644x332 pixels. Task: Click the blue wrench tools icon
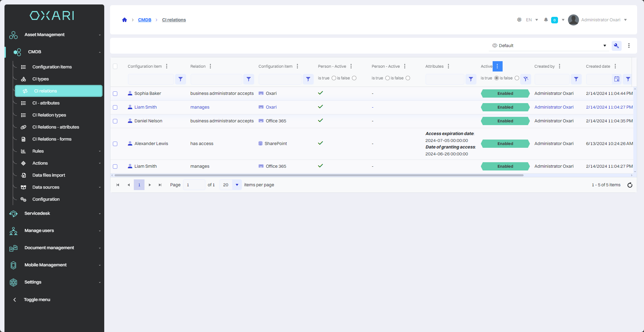(x=616, y=46)
